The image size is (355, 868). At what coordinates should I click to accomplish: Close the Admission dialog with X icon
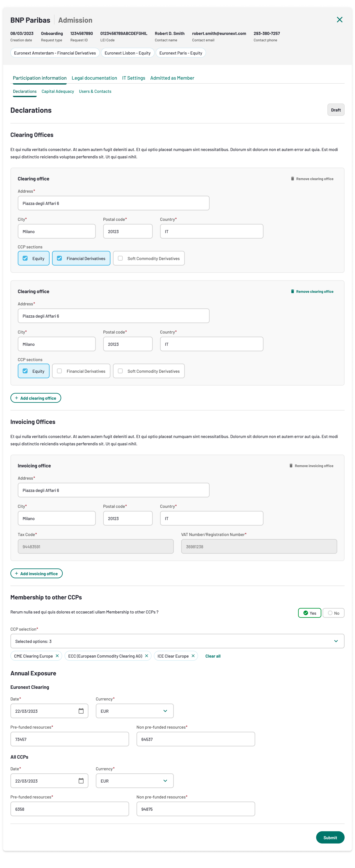(x=340, y=20)
